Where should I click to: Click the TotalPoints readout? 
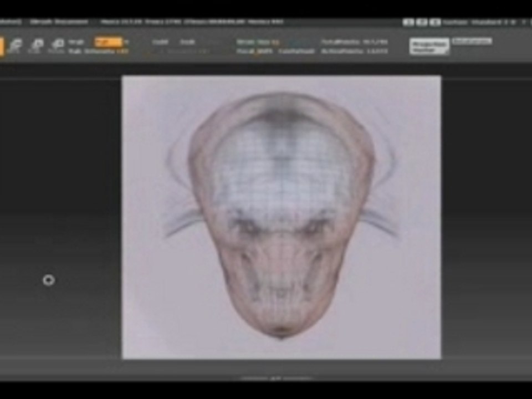[354, 42]
